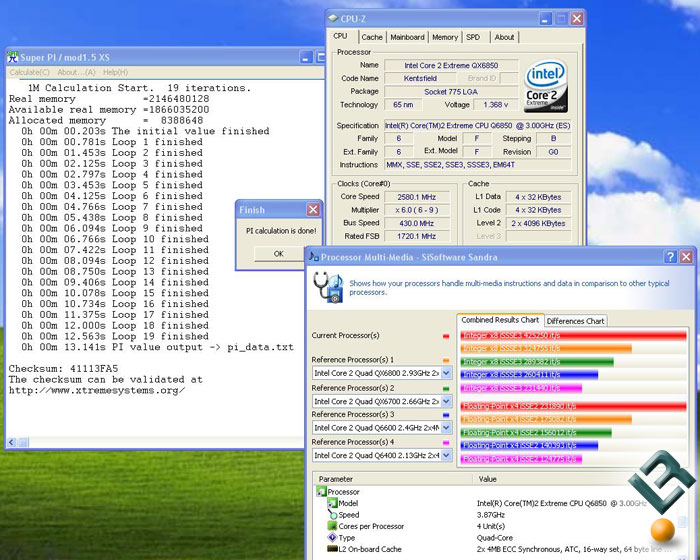700x560 pixels.
Task: Click the red Current Processor color marker
Action: pyautogui.click(x=446, y=336)
